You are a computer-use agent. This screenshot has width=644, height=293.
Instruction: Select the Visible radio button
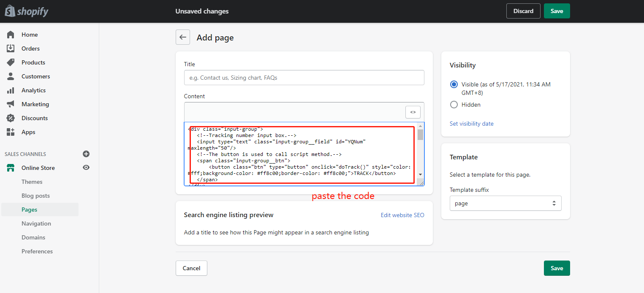pyautogui.click(x=454, y=84)
